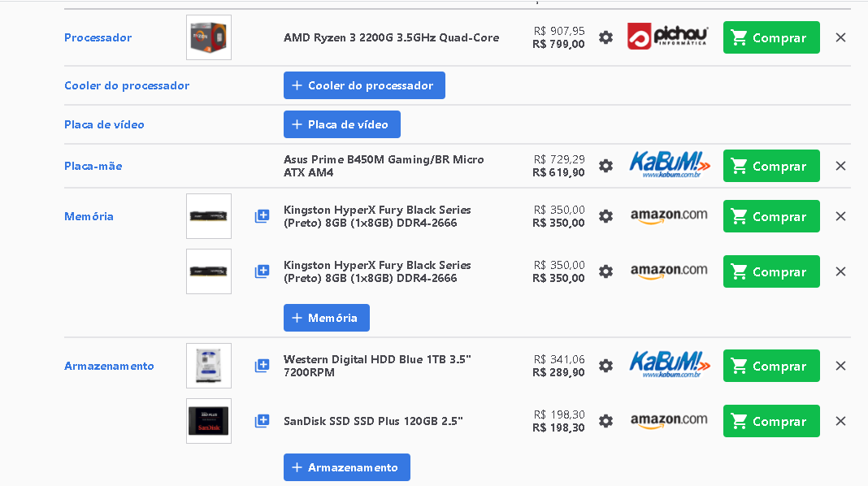Open gear options for SanDisk SSD Plus
This screenshot has height=486, width=868.
pyautogui.click(x=605, y=421)
